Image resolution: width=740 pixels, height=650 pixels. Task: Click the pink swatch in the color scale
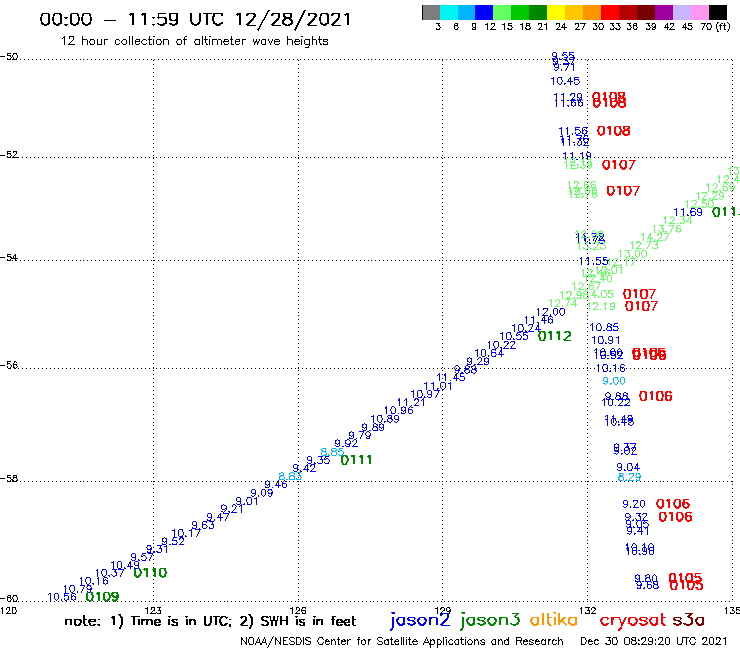point(700,13)
